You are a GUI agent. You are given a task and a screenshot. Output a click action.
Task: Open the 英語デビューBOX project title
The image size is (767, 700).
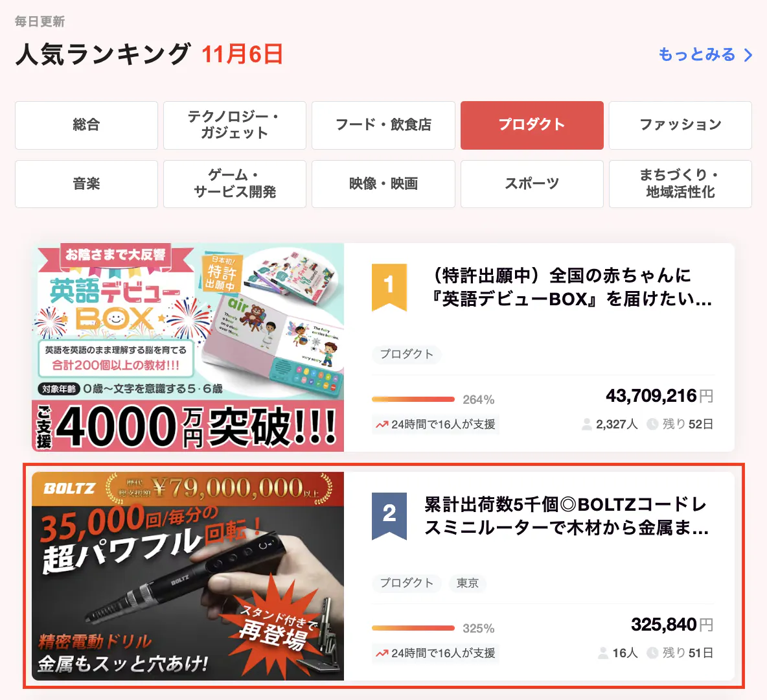coord(571,287)
